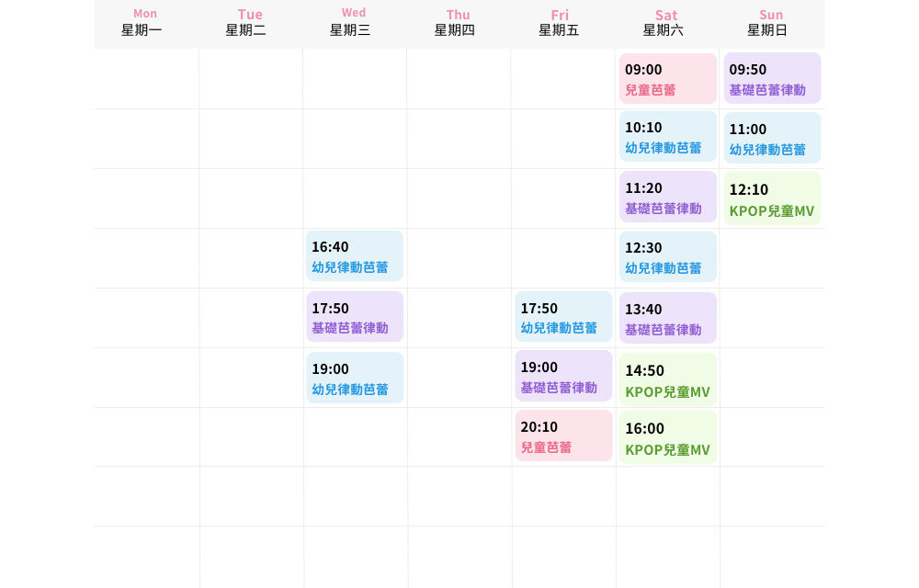Choose Friday 20:10 兒童芭蕾 class
Image resolution: width=919 pixels, height=588 pixels.
click(562, 435)
